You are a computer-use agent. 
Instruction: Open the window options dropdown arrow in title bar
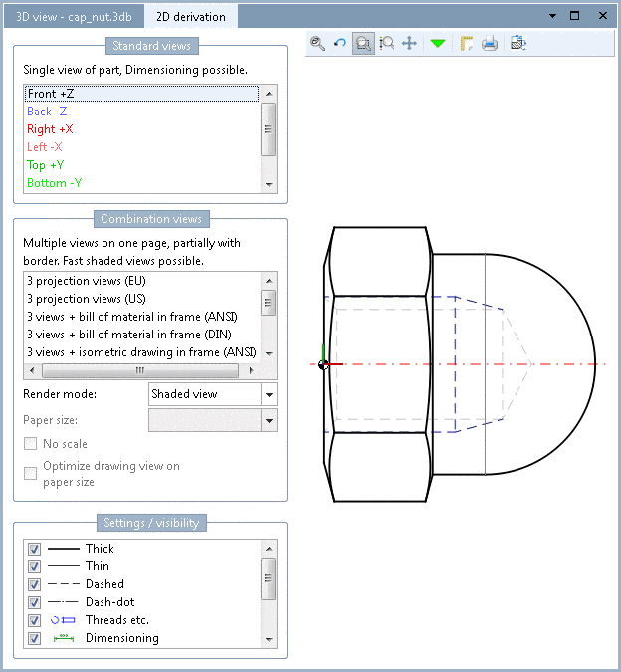point(553,16)
